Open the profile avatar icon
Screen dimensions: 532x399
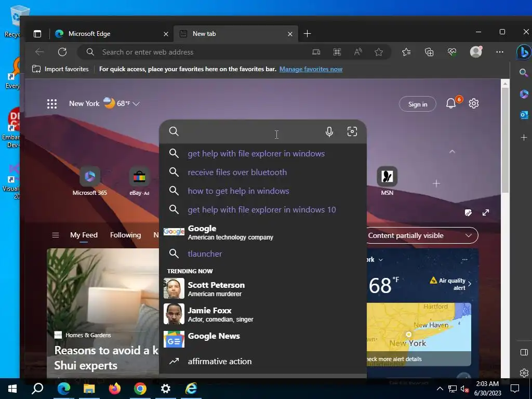[x=476, y=51]
